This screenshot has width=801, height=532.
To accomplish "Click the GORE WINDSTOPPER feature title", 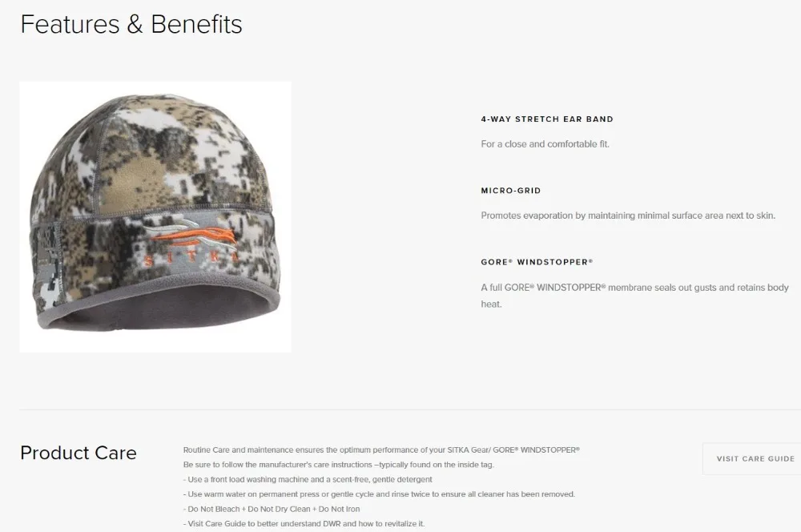I will [537, 262].
